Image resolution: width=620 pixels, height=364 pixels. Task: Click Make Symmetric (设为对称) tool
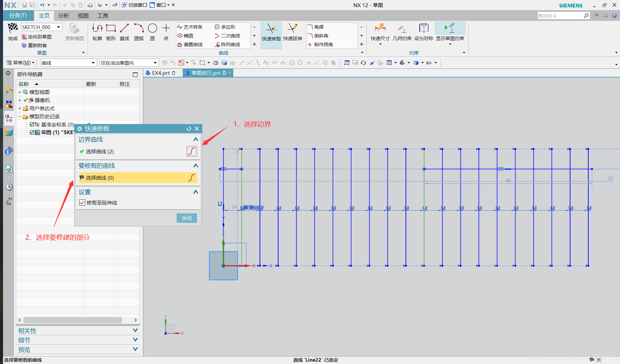[424, 32]
